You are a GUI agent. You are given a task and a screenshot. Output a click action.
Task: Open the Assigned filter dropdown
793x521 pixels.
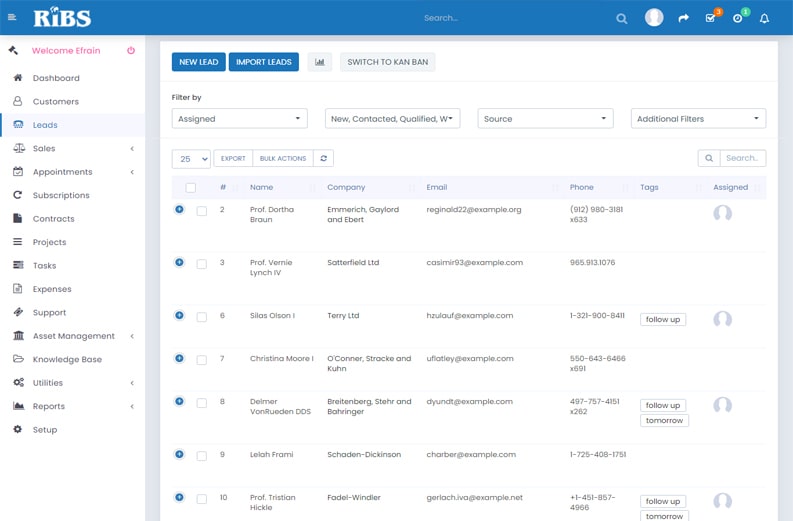tap(239, 119)
